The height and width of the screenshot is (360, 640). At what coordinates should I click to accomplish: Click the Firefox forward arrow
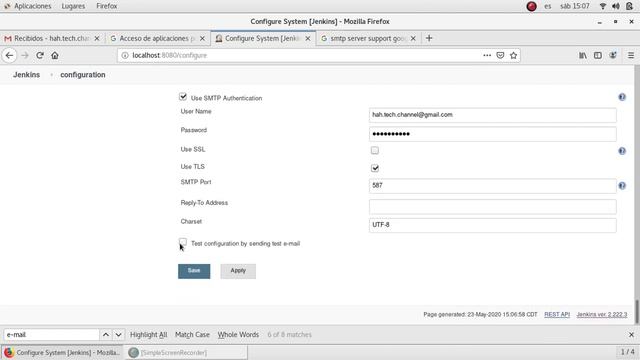[25, 56]
